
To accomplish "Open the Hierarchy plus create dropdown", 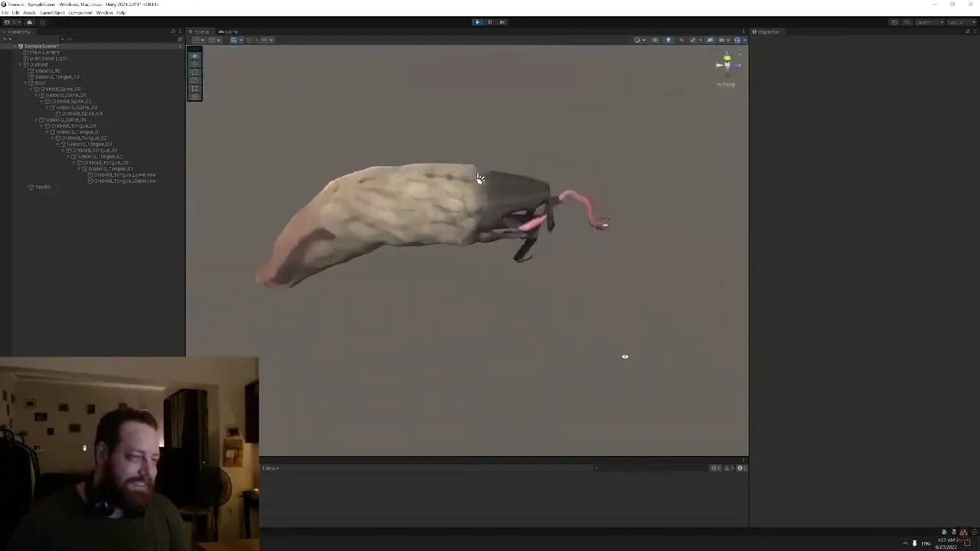I will [x=6, y=39].
